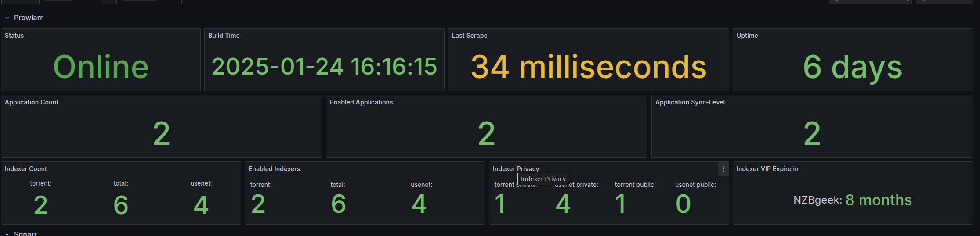The image size is (980, 236).
Task: Click the Enabled Indexers panel title
Action: pyautogui.click(x=275, y=169)
